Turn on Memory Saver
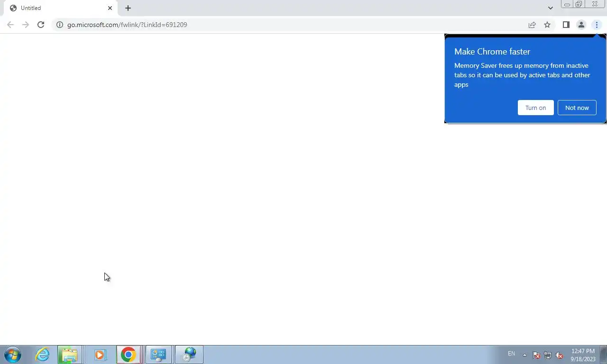607x364 pixels. [535, 108]
